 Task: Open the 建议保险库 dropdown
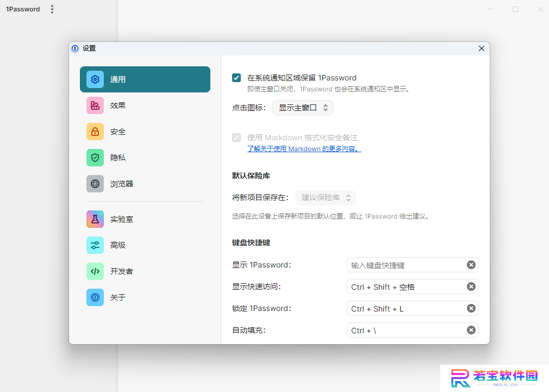(x=326, y=197)
